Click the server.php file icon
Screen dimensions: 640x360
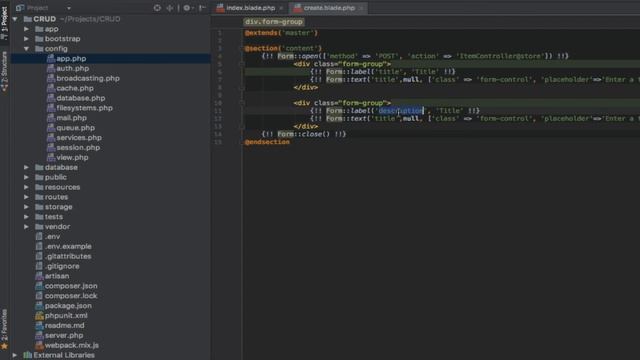[x=39, y=336]
